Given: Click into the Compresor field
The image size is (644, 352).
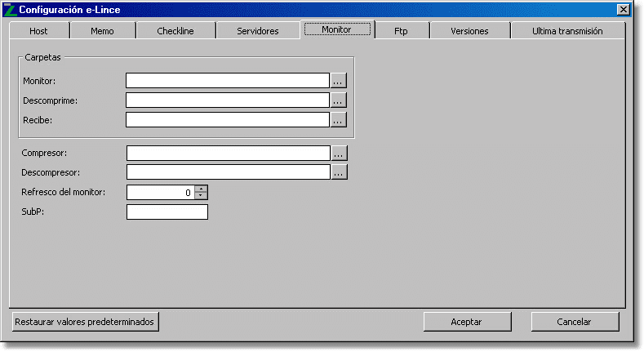Looking at the screenshot, I should tap(229, 153).
